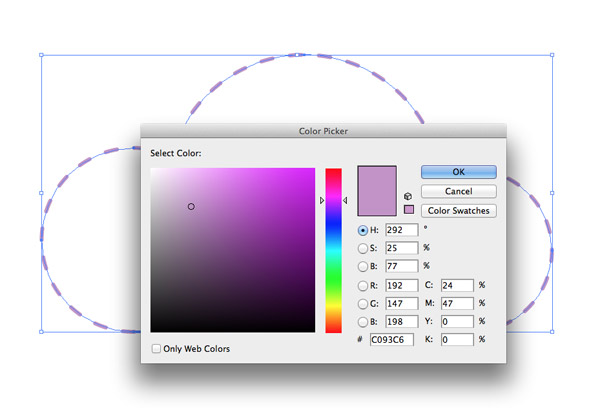The image size is (600, 417).
Task: Dismiss the Color Picker with Cancel
Action: click(x=459, y=191)
